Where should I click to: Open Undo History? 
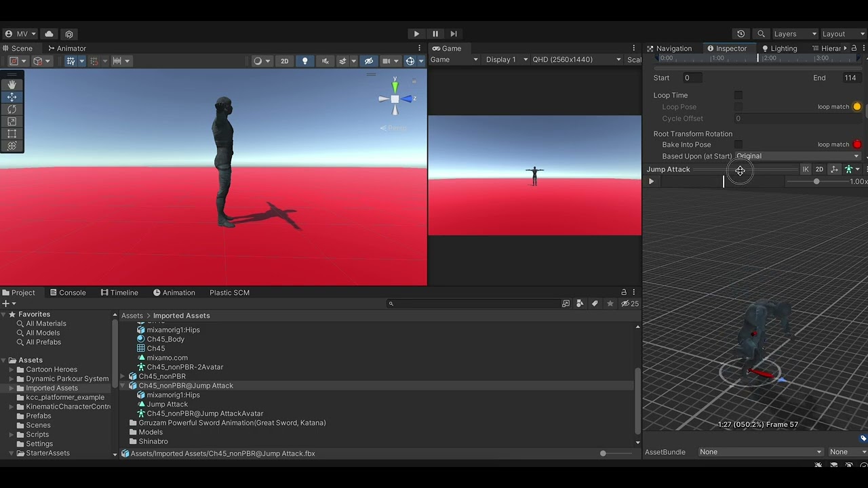tap(741, 34)
